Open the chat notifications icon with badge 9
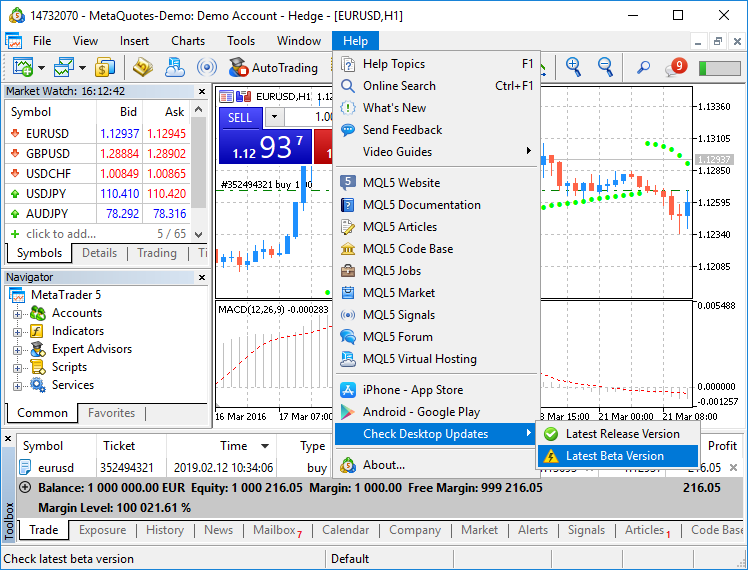This screenshot has width=748, height=570. 675,67
